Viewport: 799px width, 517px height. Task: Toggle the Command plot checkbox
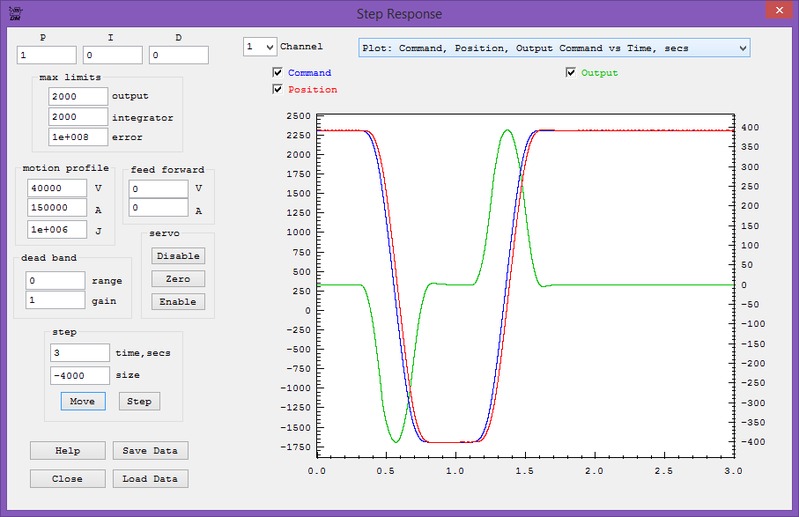click(278, 73)
